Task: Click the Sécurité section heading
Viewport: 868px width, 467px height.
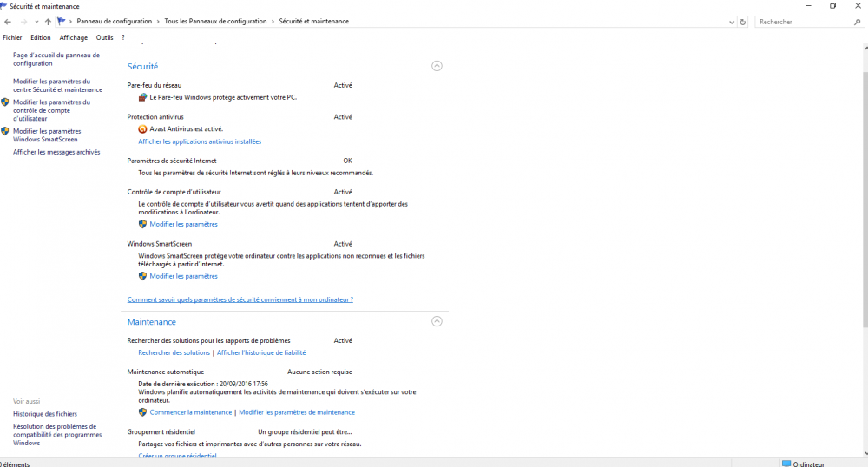Action: coord(143,66)
